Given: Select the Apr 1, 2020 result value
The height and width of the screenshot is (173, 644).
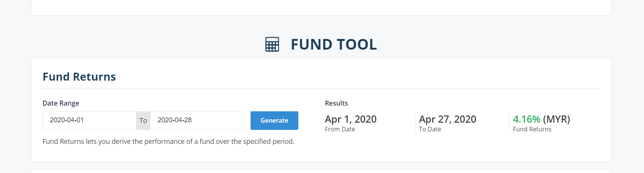Looking at the screenshot, I should pos(351,119).
